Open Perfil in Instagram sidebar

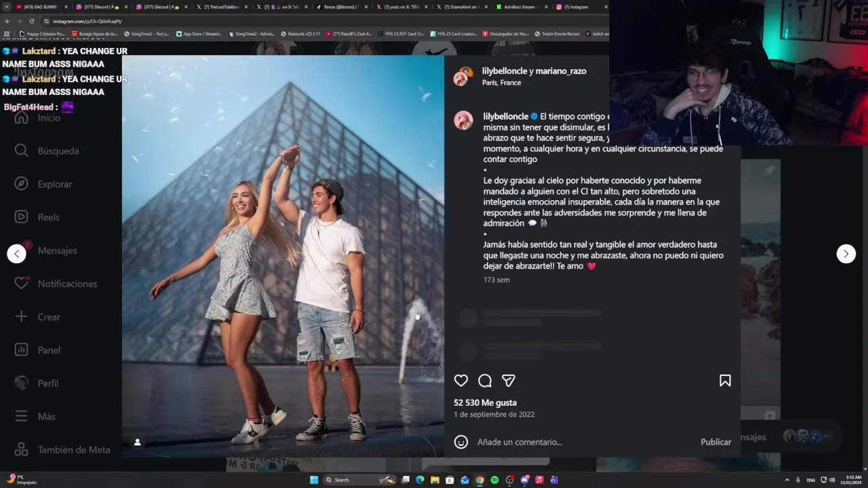tap(37, 383)
